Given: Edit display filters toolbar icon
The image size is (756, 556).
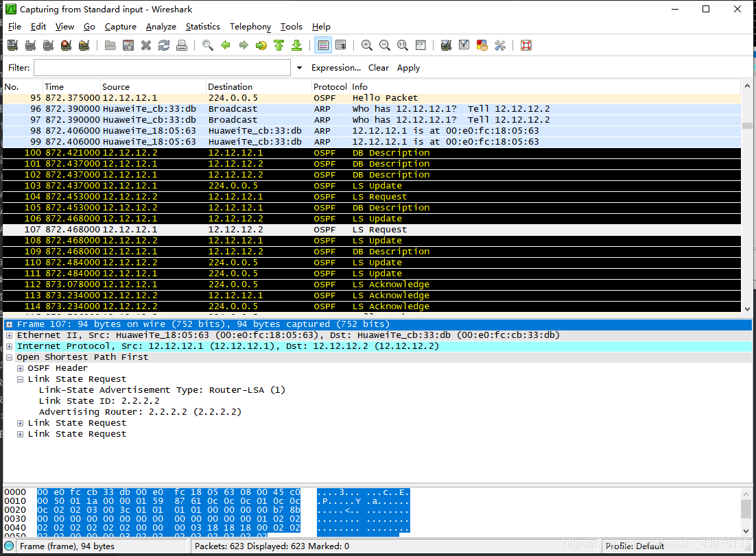Looking at the screenshot, I should tap(464, 45).
